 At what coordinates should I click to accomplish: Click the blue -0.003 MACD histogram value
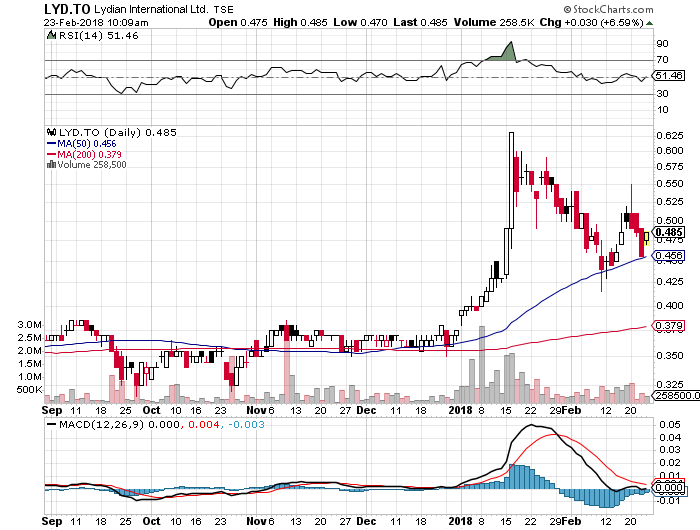point(246,424)
